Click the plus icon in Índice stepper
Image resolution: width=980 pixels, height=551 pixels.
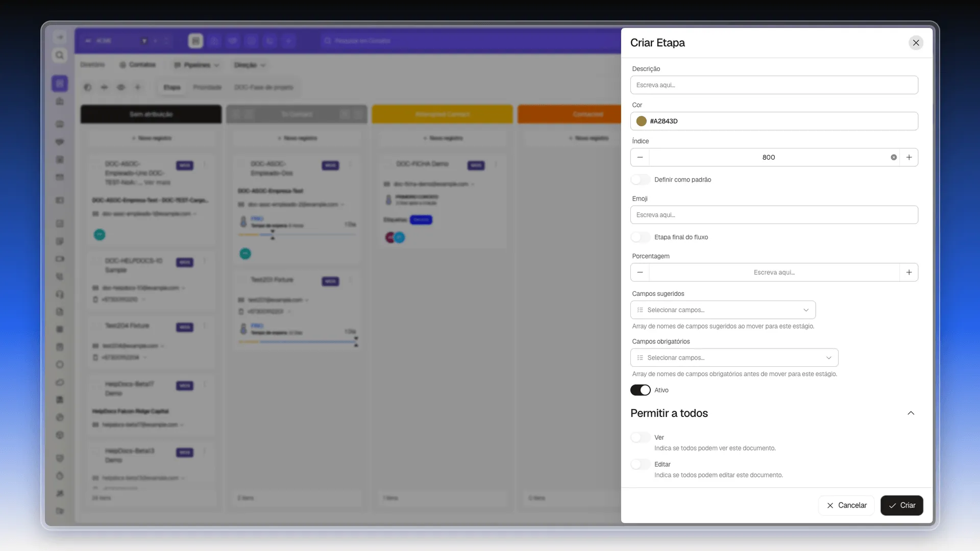909,157
